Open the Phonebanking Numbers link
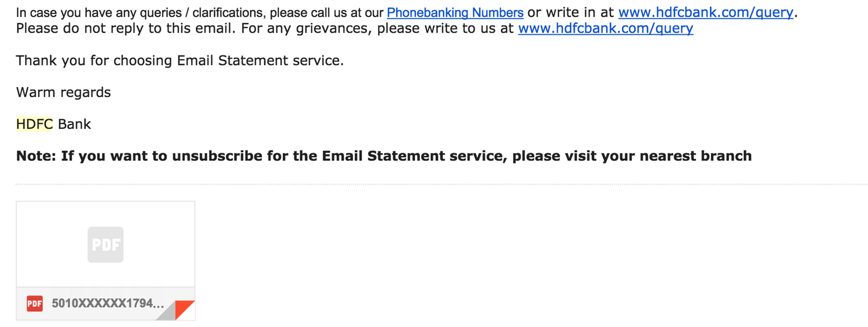Viewport: 868px width, 327px height. pos(455,12)
